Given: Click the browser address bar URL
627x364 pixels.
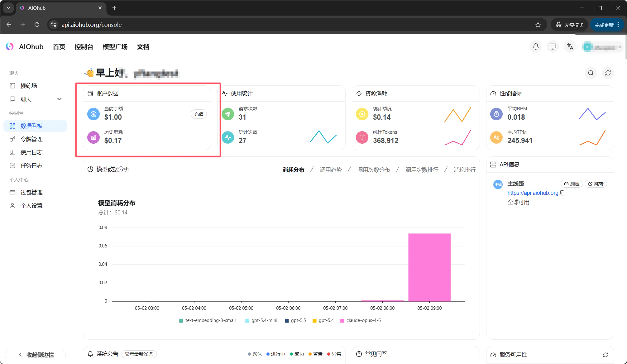Looking at the screenshot, I should pos(91,25).
